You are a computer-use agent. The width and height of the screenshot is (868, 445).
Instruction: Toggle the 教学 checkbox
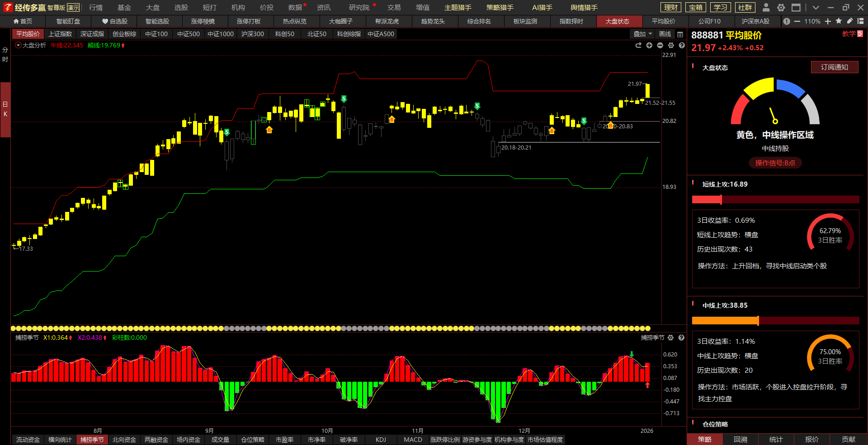(860, 34)
